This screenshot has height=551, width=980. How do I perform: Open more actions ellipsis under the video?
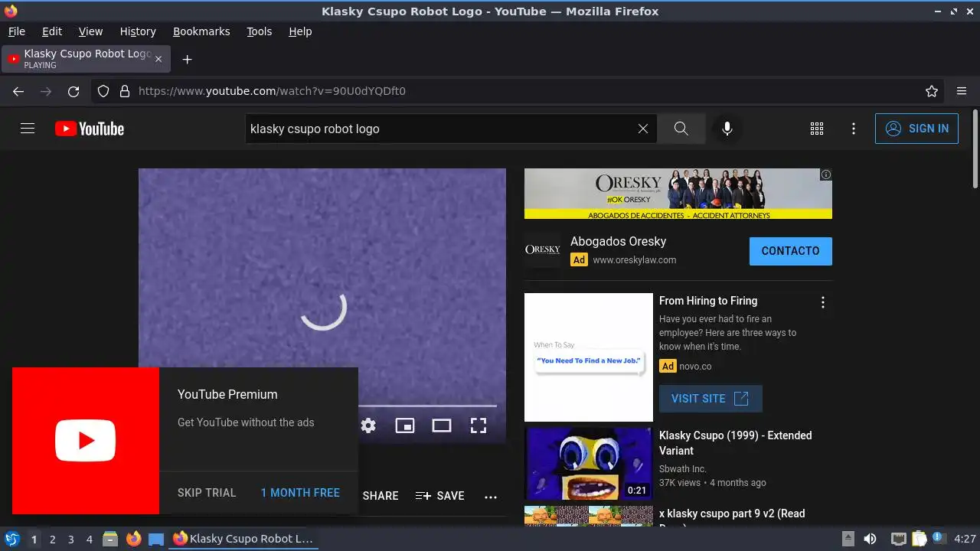point(491,497)
